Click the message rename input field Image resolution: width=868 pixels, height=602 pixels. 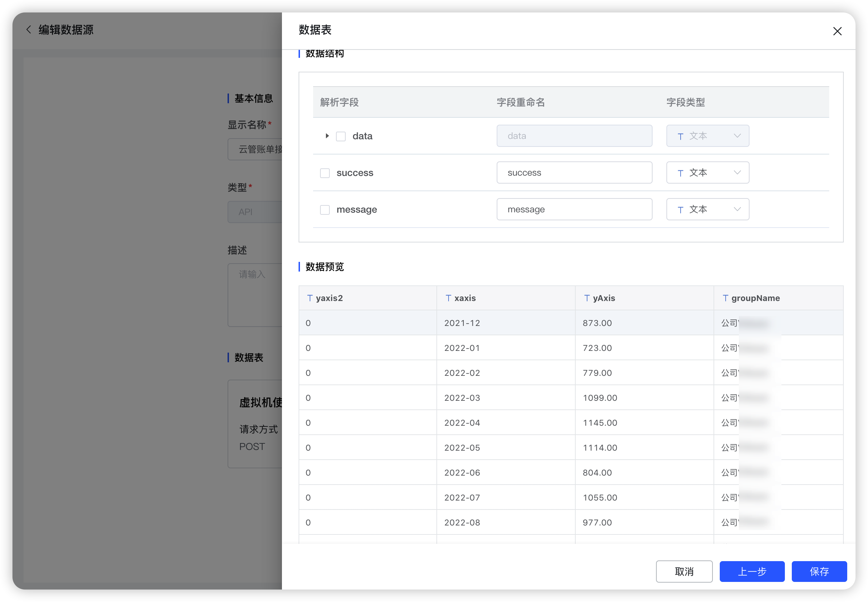point(574,209)
